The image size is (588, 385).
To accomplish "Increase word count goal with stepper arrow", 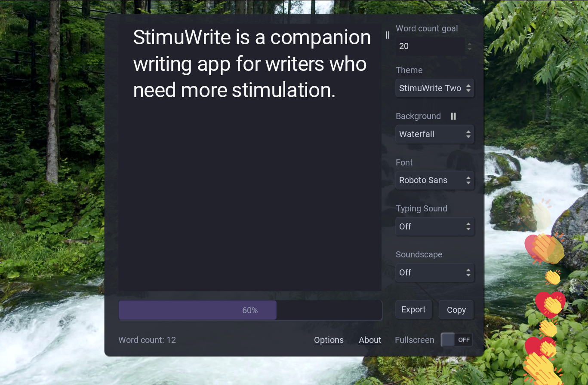I will [470, 43].
